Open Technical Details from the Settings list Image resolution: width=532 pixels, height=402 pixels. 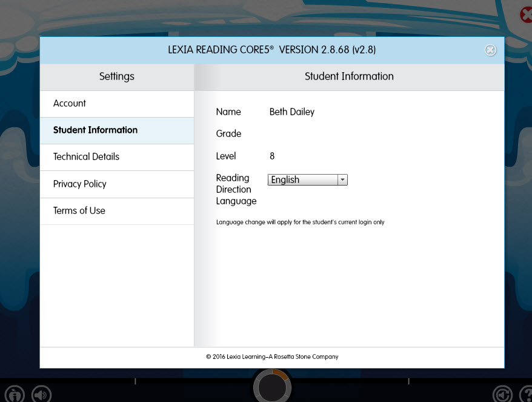[x=85, y=156]
